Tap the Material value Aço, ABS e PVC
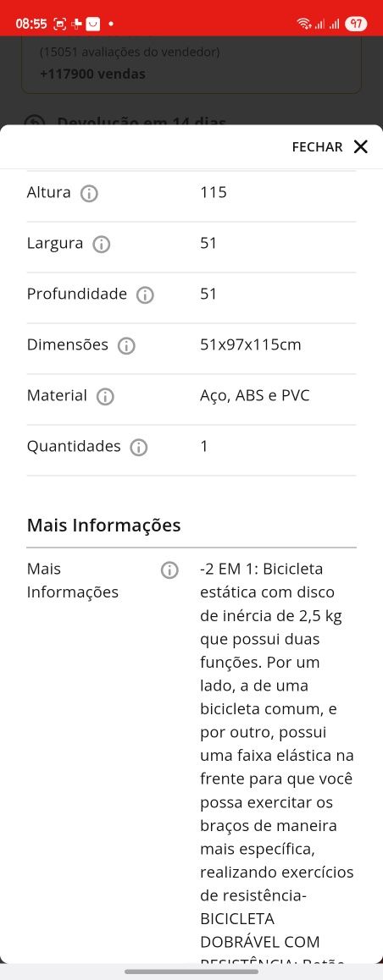 (x=255, y=396)
